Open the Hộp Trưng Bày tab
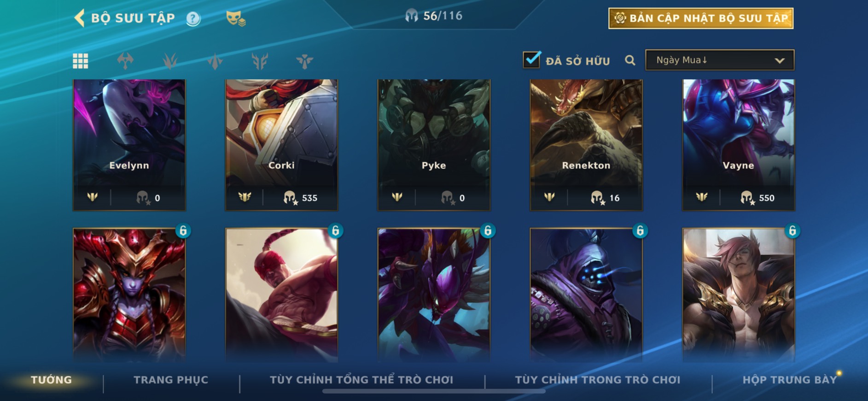868x401 pixels. (789, 380)
